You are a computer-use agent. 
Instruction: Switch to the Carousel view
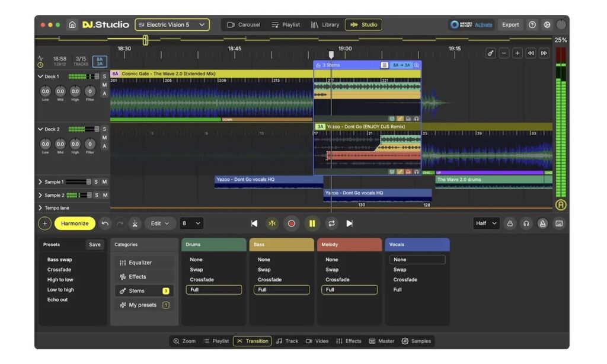coord(244,24)
